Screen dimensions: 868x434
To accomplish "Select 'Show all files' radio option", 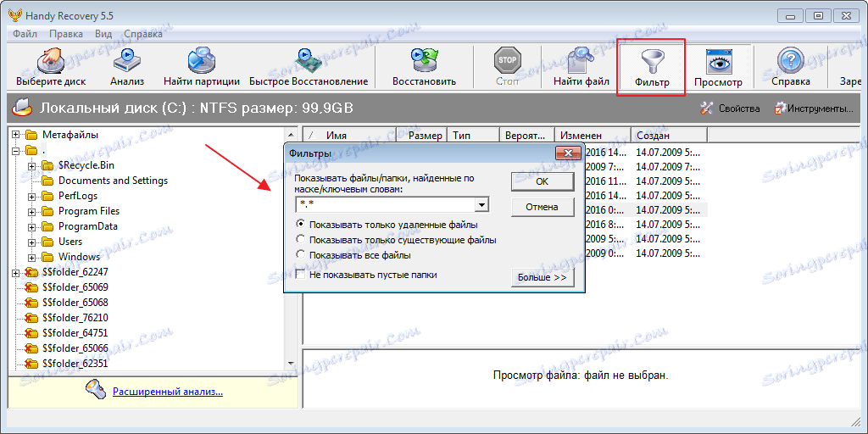I will click(301, 255).
